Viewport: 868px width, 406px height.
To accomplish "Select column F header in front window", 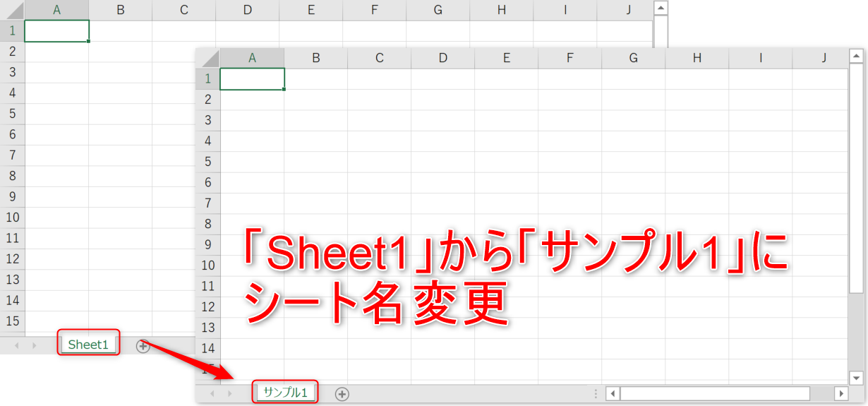I will click(570, 58).
